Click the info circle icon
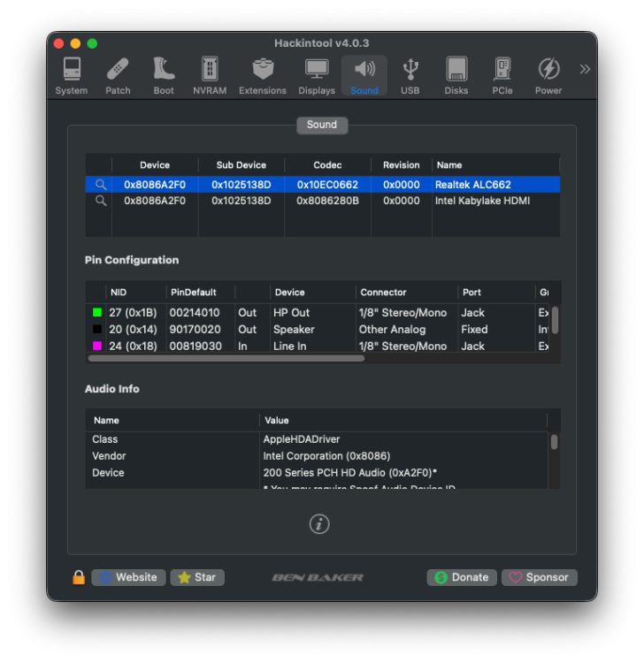 click(x=319, y=524)
